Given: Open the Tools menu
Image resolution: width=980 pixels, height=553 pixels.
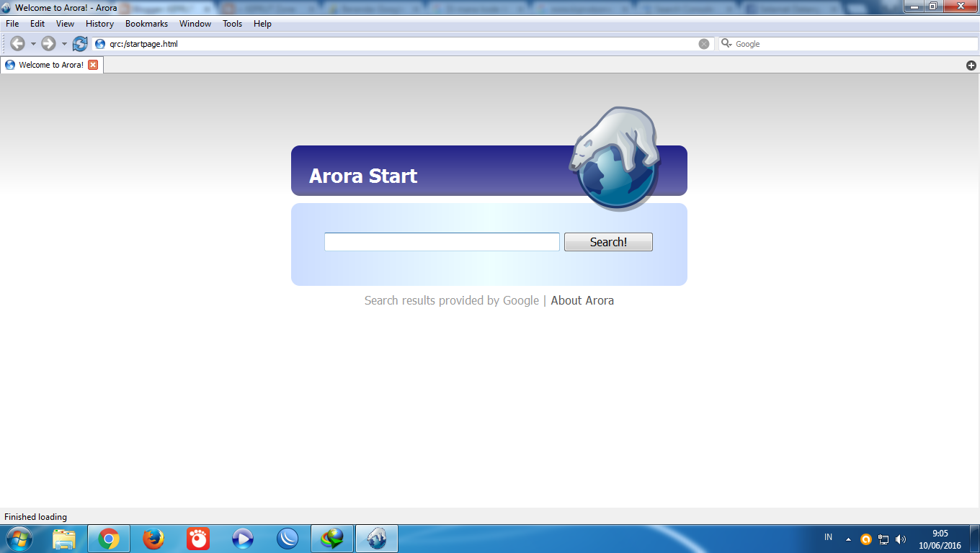Looking at the screenshot, I should 232,23.
